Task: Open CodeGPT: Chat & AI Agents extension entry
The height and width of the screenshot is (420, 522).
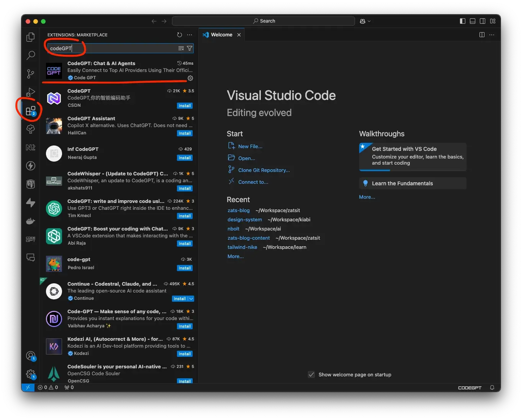Action: click(x=118, y=70)
